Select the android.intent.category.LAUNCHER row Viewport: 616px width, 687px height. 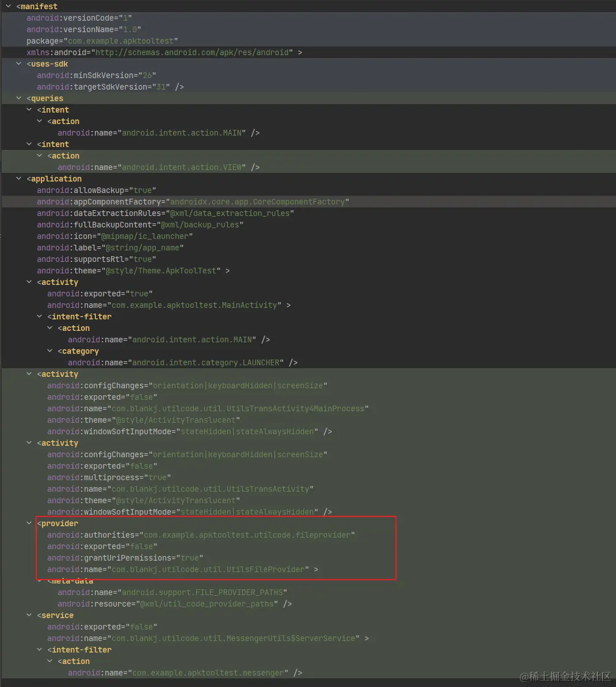pyautogui.click(x=308, y=363)
